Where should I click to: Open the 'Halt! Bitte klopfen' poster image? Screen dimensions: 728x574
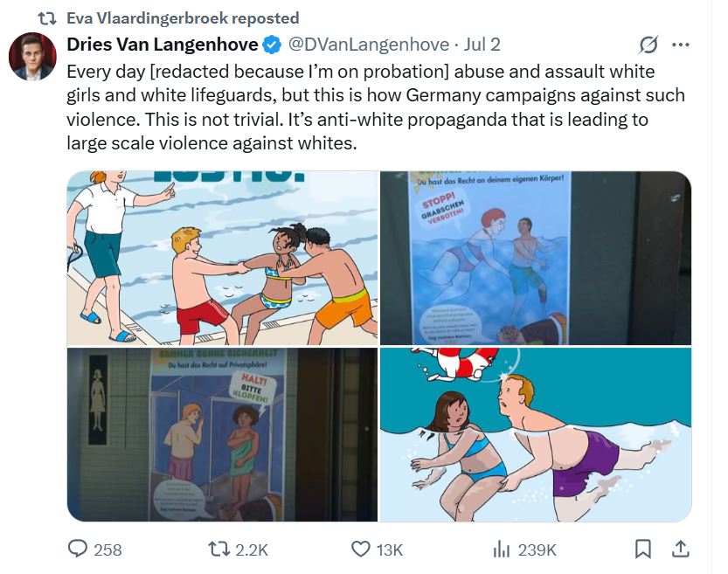coord(222,434)
